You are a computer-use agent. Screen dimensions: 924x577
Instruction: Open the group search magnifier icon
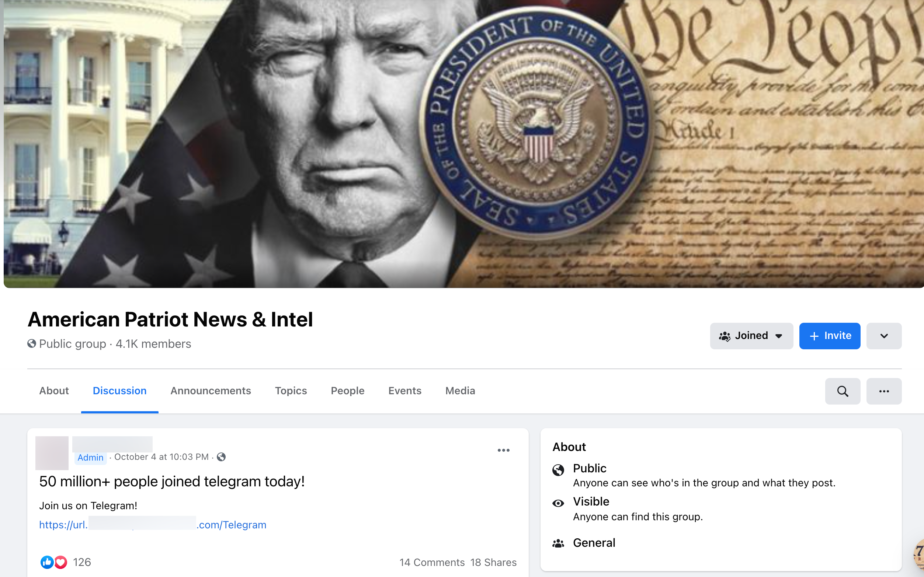tap(842, 391)
